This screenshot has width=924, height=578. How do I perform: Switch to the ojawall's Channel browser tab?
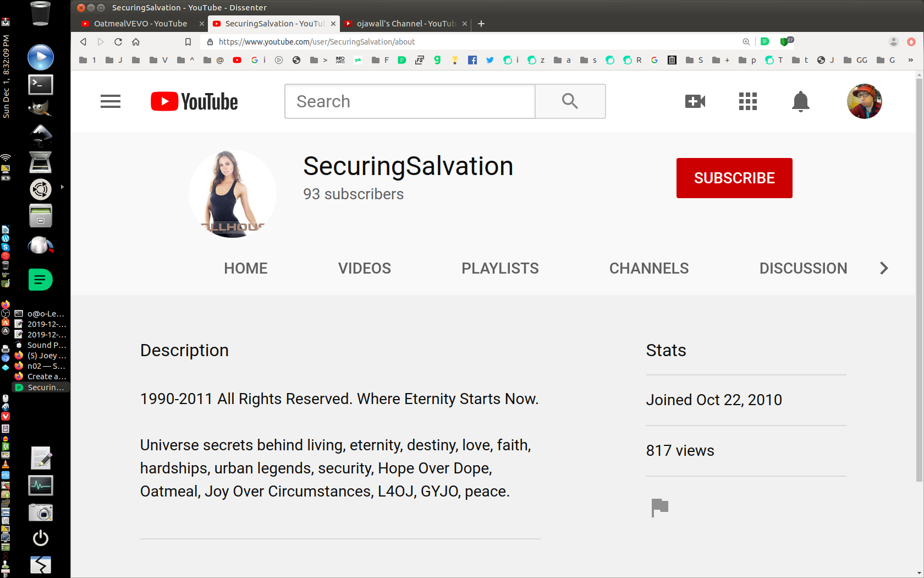(x=406, y=24)
